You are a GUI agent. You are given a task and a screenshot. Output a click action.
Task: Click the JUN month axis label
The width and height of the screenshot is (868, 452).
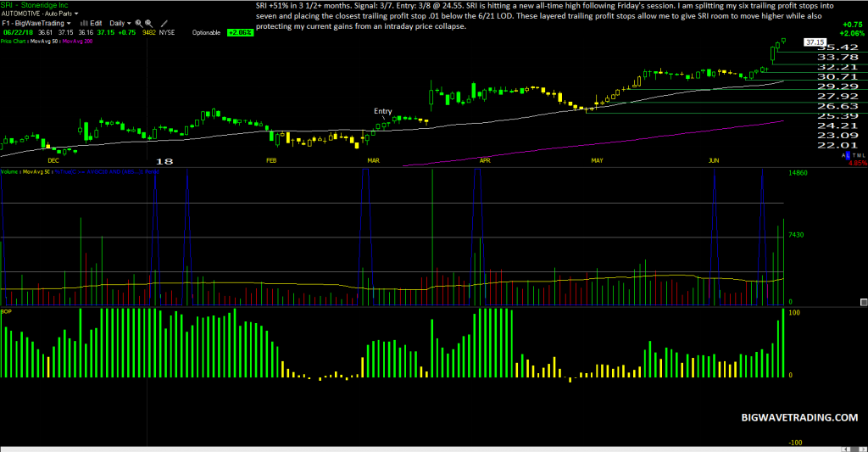(x=714, y=160)
